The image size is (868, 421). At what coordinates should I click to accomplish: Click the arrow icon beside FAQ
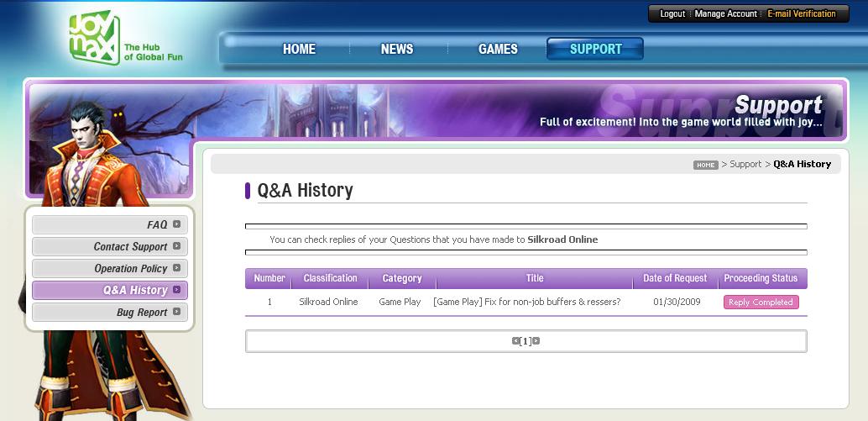(x=176, y=224)
